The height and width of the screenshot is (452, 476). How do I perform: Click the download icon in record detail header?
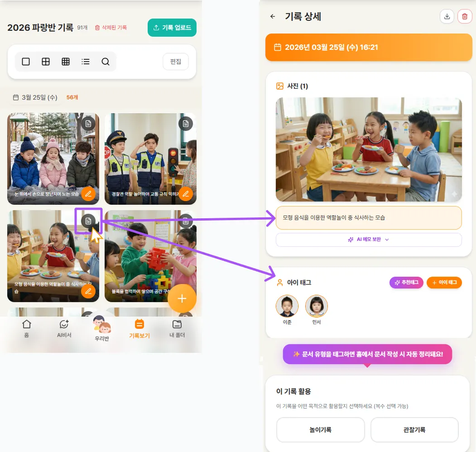point(447,16)
